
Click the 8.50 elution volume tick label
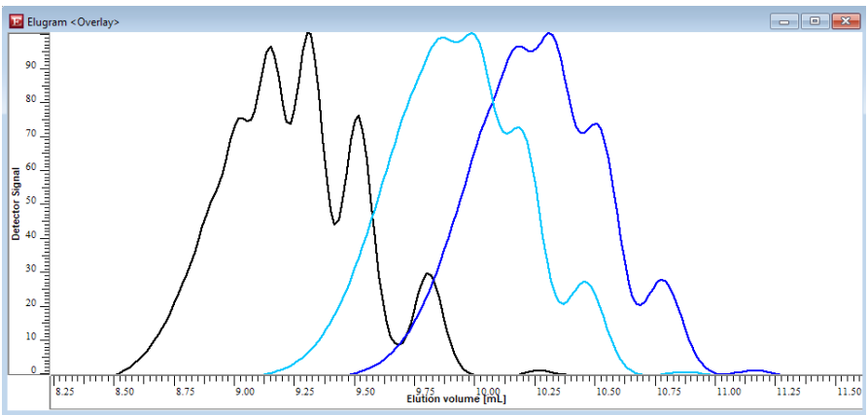click(125, 392)
